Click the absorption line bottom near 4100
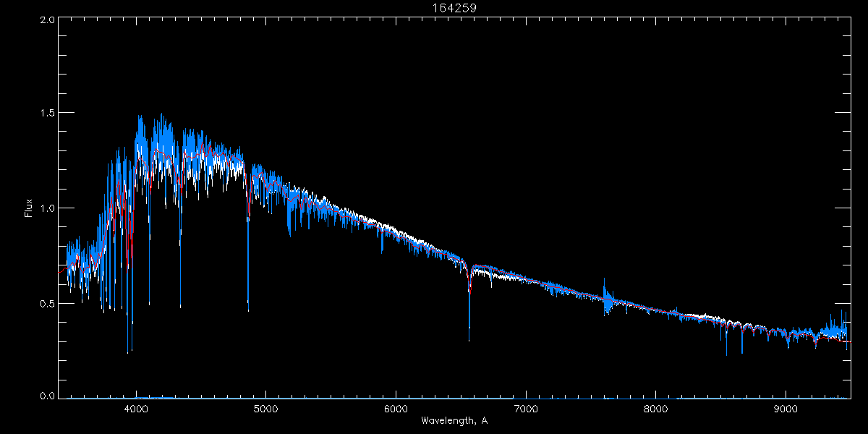 pyautogui.click(x=149, y=302)
